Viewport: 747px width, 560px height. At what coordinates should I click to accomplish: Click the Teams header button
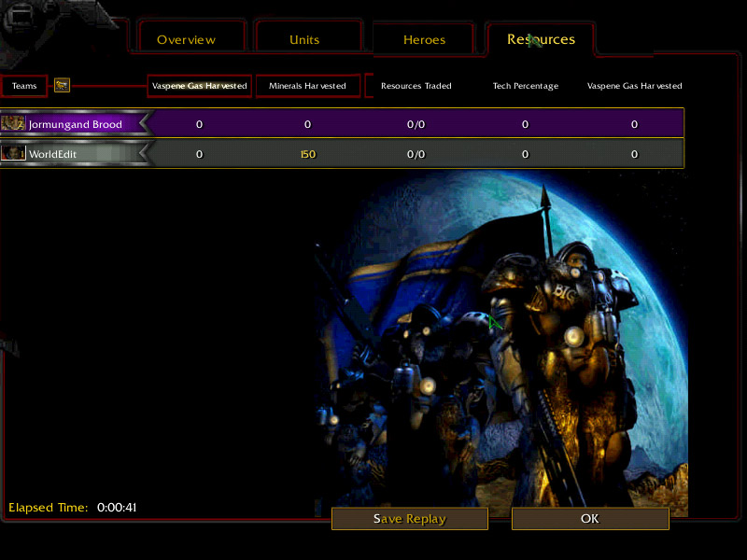pyautogui.click(x=24, y=86)
